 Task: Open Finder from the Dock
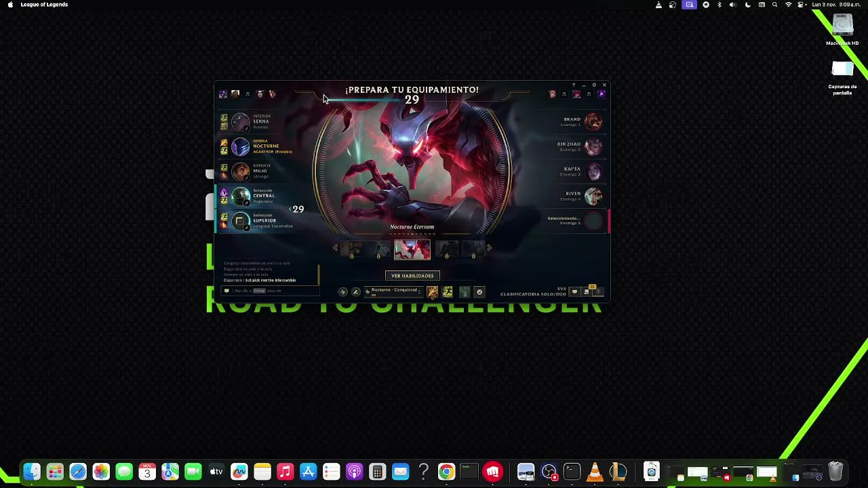click(32, 472)
